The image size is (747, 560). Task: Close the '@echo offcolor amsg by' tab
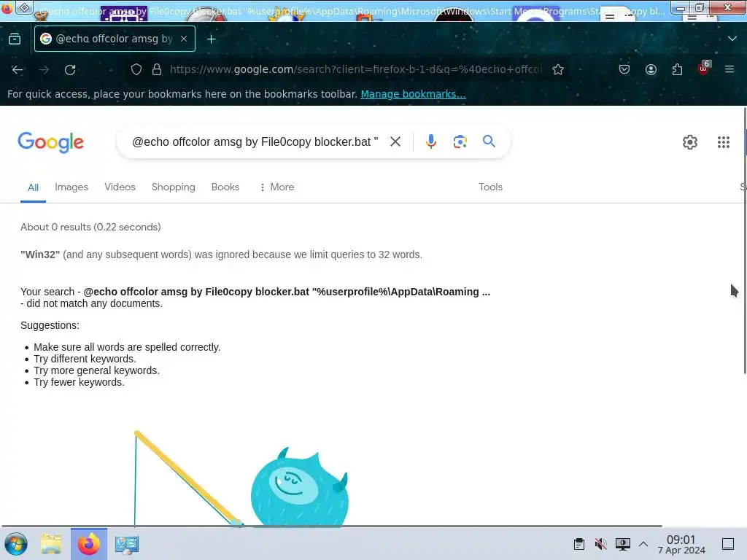pos(184,39)
